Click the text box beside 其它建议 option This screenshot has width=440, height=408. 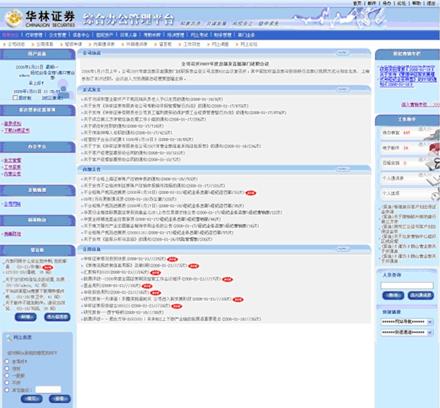pyautogui.click(x=48, y=389)
